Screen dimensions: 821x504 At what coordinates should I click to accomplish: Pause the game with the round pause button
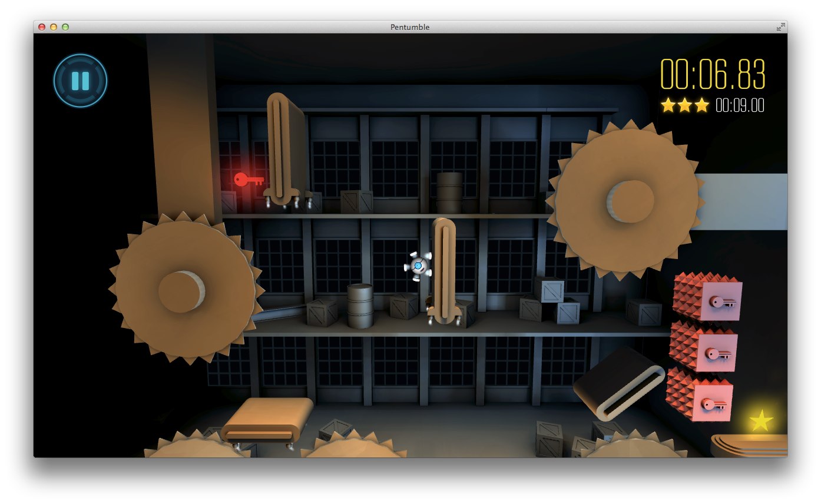tap(80, 80)
